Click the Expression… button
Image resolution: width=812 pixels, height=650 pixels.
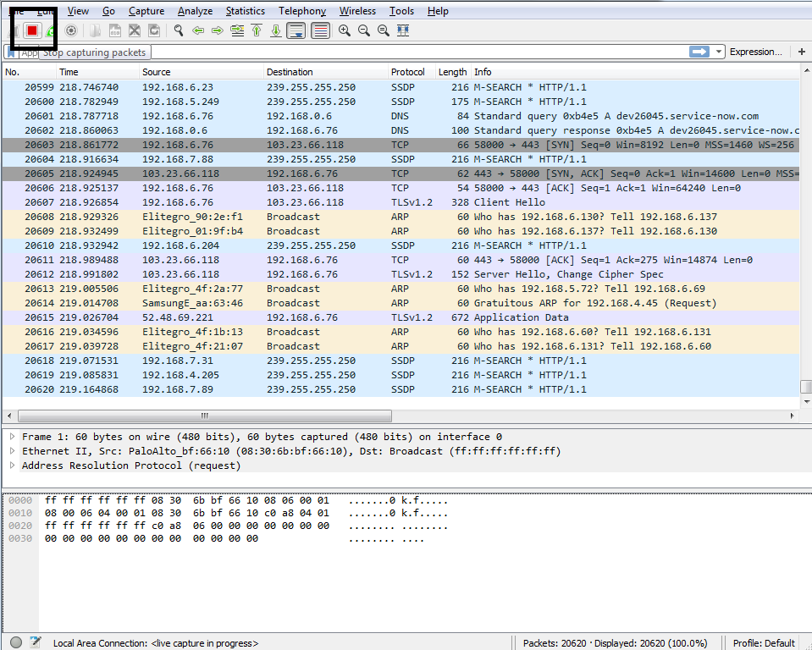pyautogui.click(x=755, y=52)
